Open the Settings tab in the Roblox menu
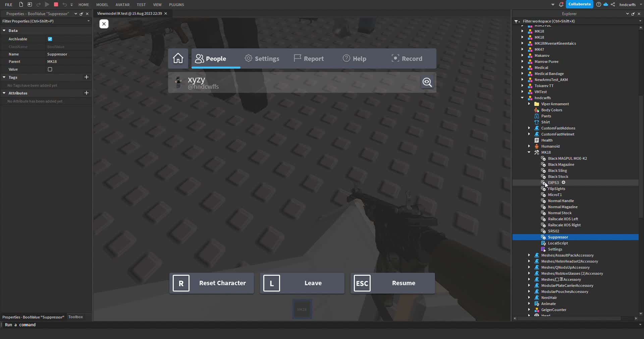Image resolution: width=644 pixels, height=339 pixels. click(262, 58)
